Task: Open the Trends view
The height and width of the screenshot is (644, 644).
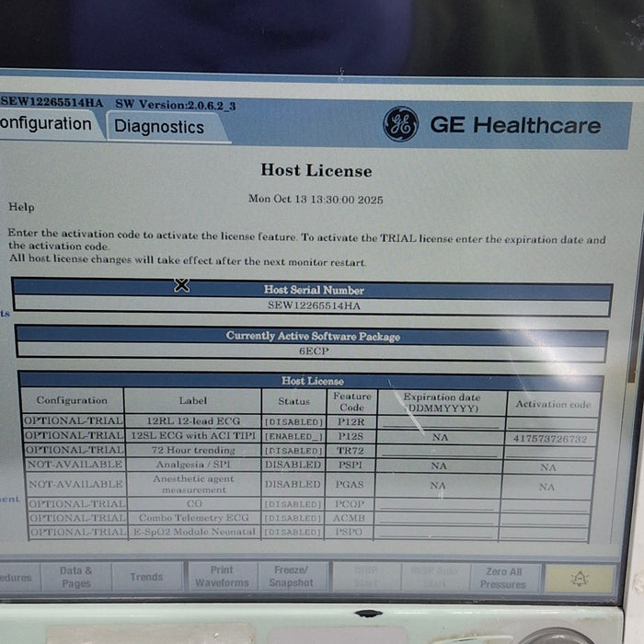Action: tap(146, 577)
